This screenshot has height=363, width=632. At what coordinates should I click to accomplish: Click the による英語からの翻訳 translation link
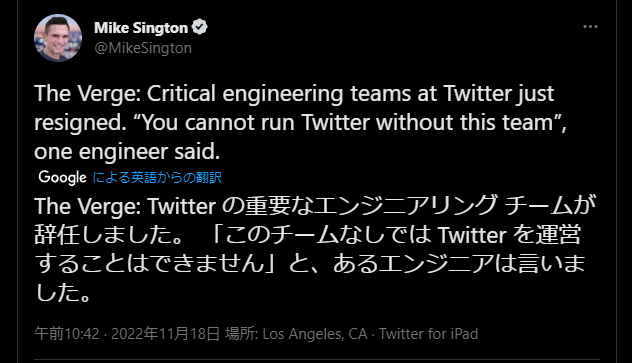(157, 177)
